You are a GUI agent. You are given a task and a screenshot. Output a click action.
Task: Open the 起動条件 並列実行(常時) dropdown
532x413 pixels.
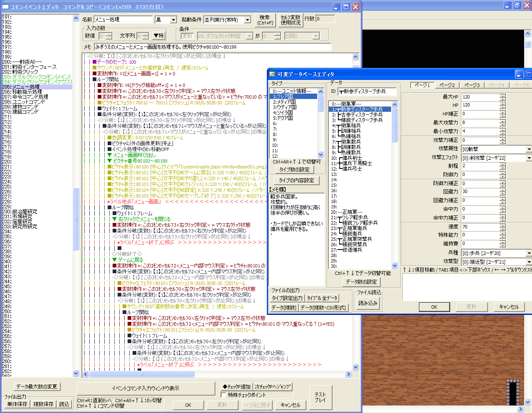247,20
